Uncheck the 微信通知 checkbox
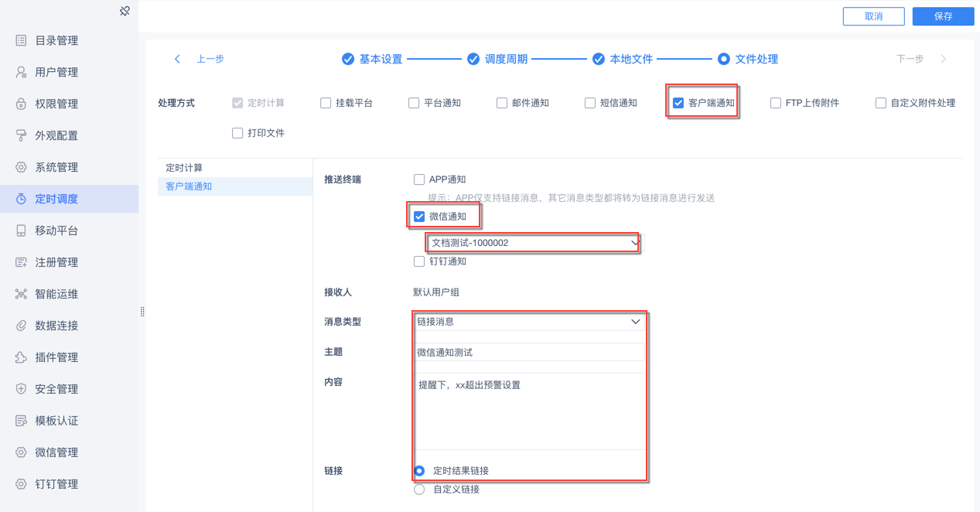 coord(419,217)
